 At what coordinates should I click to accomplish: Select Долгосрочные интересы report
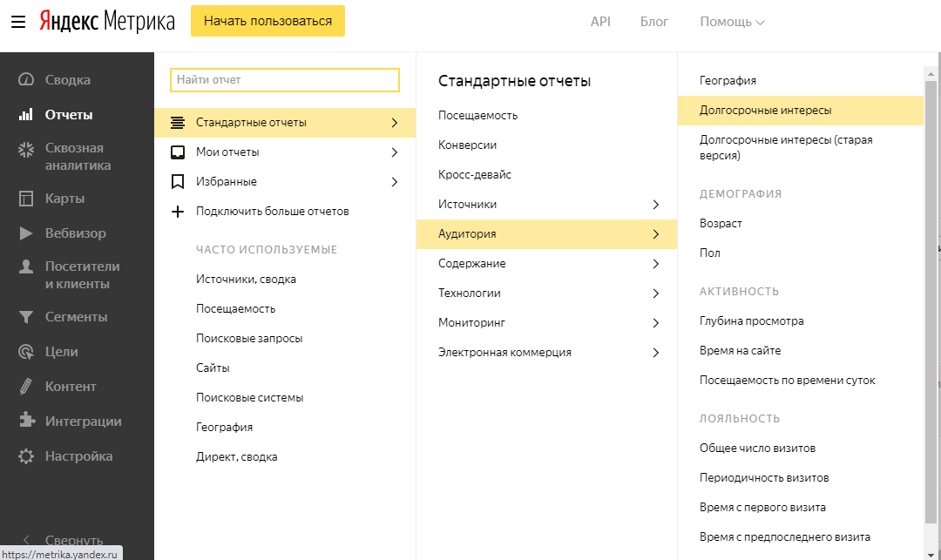point(801,111)
